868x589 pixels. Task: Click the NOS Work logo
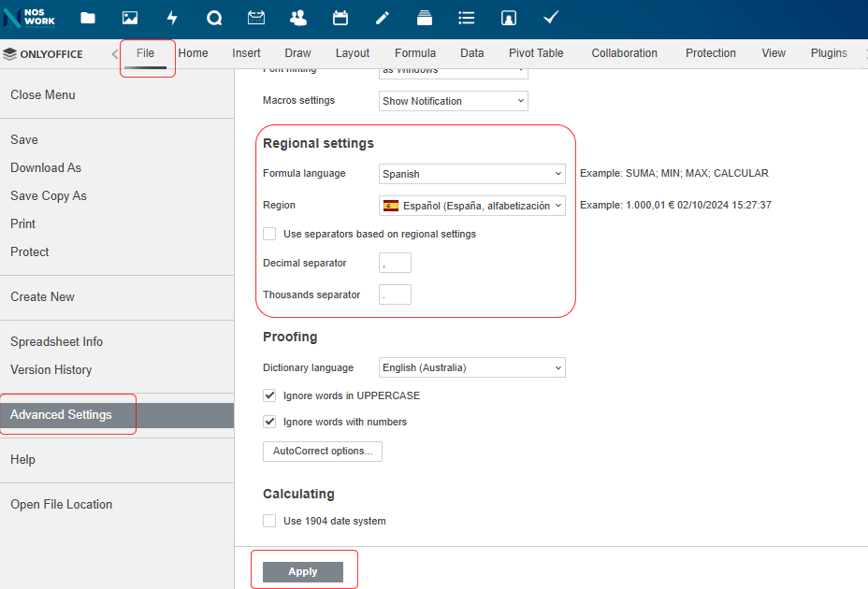(x=29, y=19)
